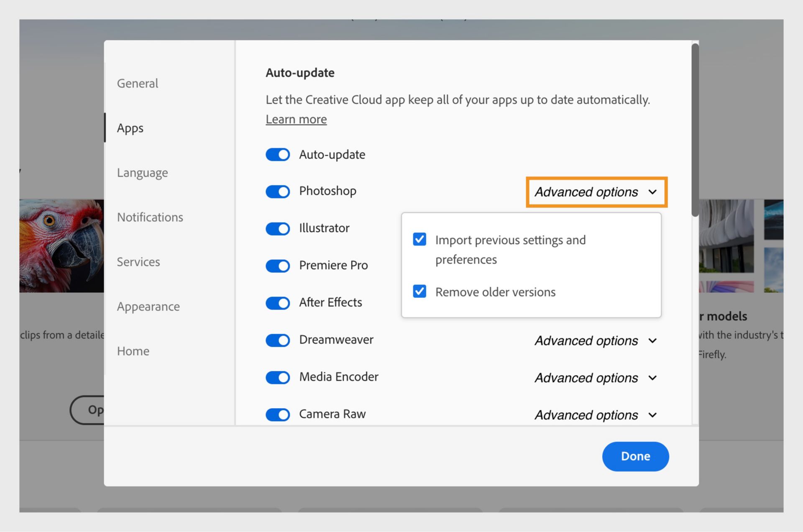
Task: Open the Notifications settings
Action: [x=150, y=217]
